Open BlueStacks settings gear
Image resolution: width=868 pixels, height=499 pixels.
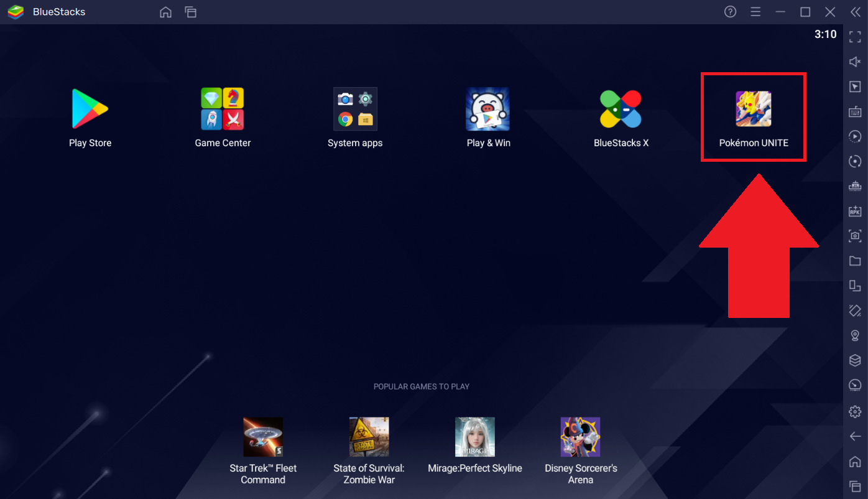coord(855,411)
